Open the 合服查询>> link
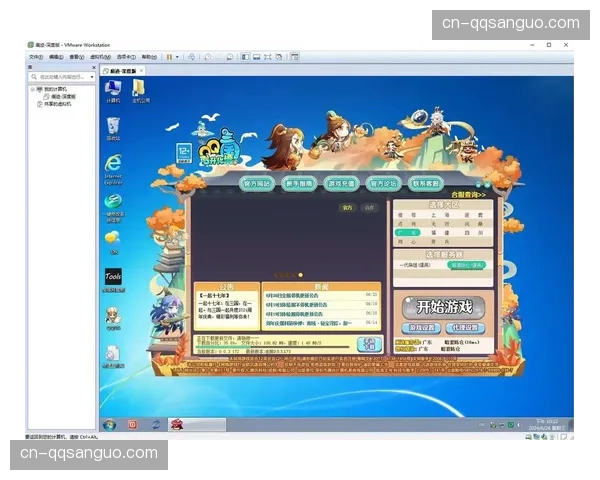600x480 pixels. pyautogui.click(x=468, y=195)
